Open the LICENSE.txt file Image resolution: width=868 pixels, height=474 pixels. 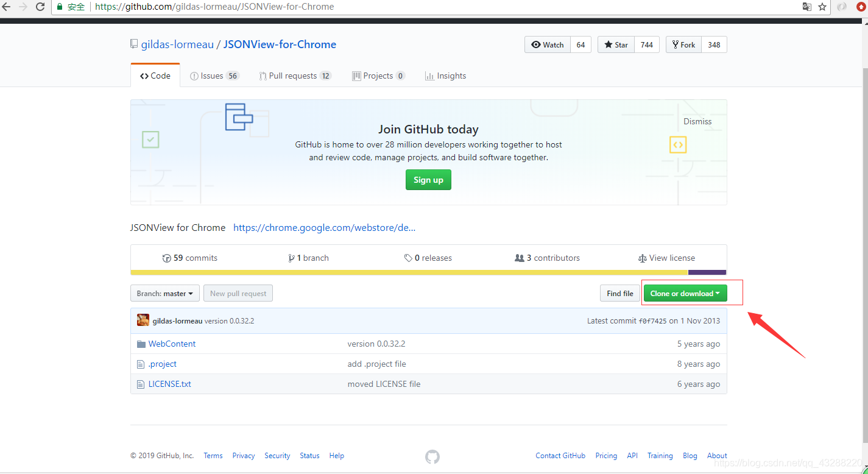[170, 384]
